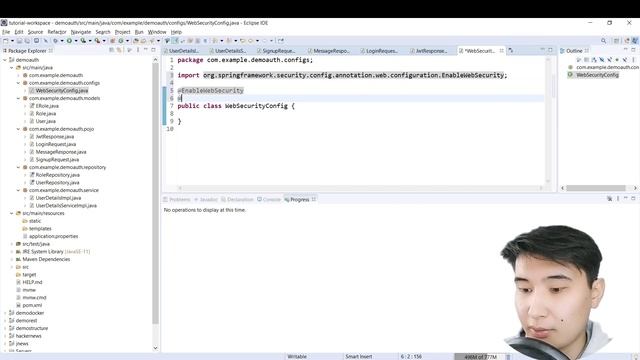Open the Window menu
The image size is (640, 360).
coord(157,32)
